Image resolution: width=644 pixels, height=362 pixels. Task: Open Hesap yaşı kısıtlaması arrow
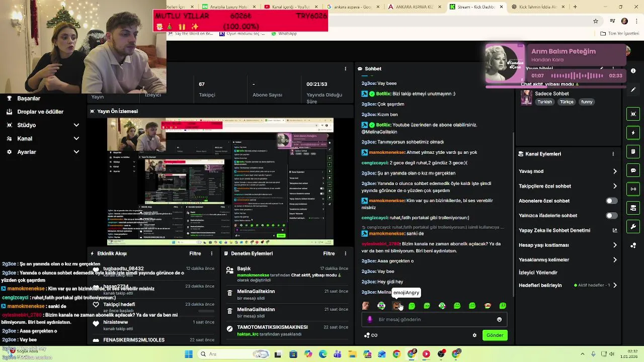pyautogui.click(x=615, y=245)
